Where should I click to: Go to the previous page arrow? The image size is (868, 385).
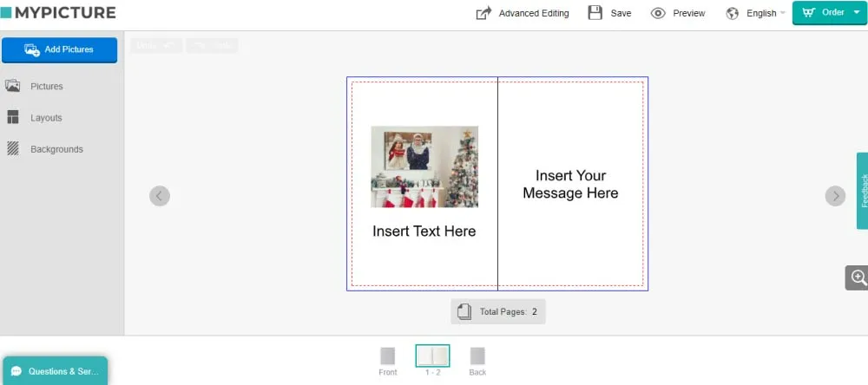(x=160, y=196)
